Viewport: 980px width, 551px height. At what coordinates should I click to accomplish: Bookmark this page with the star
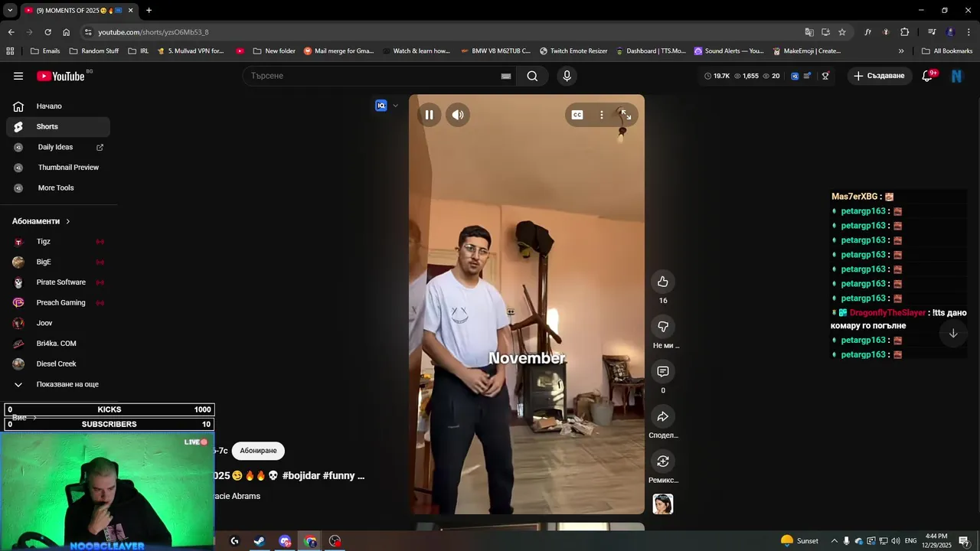point(842,32)
